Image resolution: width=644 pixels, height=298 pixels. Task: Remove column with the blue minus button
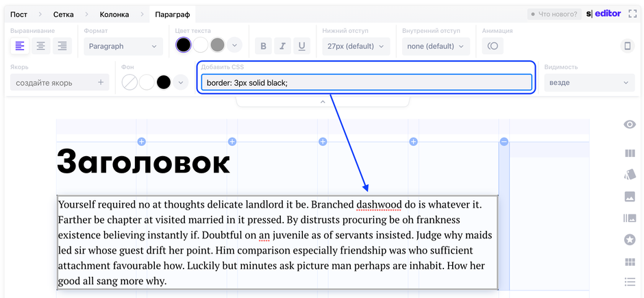pos(504,141)
